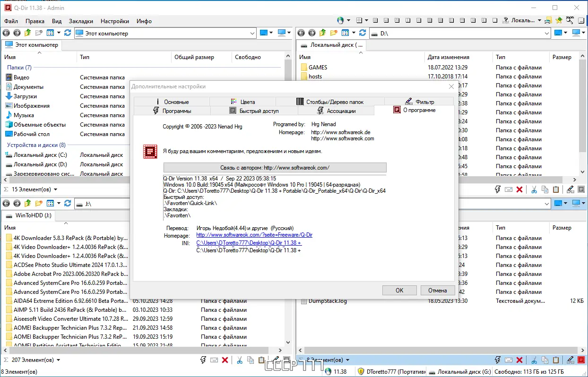Viewport: 588px width, 377px height.
Task: Click scissors cut icon in J:\ pane toolbar
Action: tap(240, 360)
